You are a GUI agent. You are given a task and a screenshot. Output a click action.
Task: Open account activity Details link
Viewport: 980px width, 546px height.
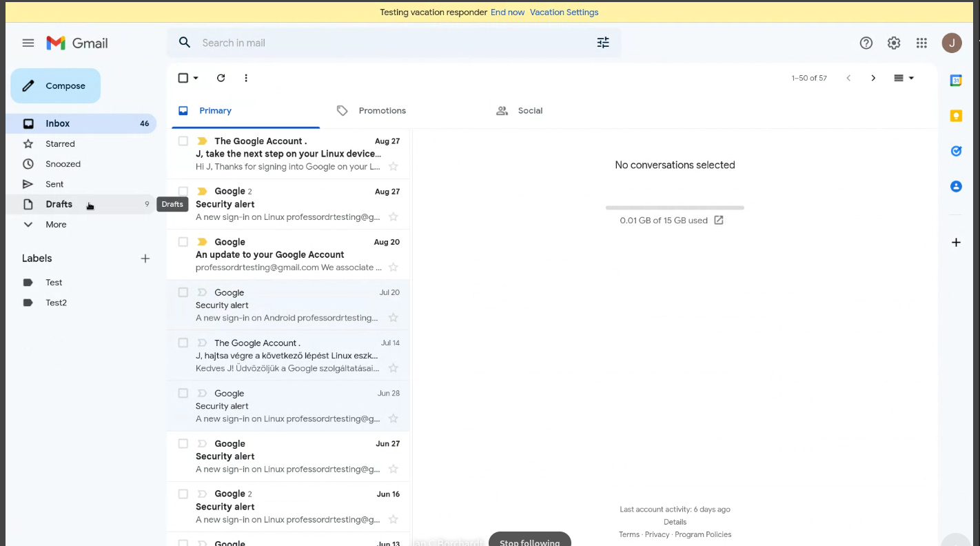click(675, 522)
